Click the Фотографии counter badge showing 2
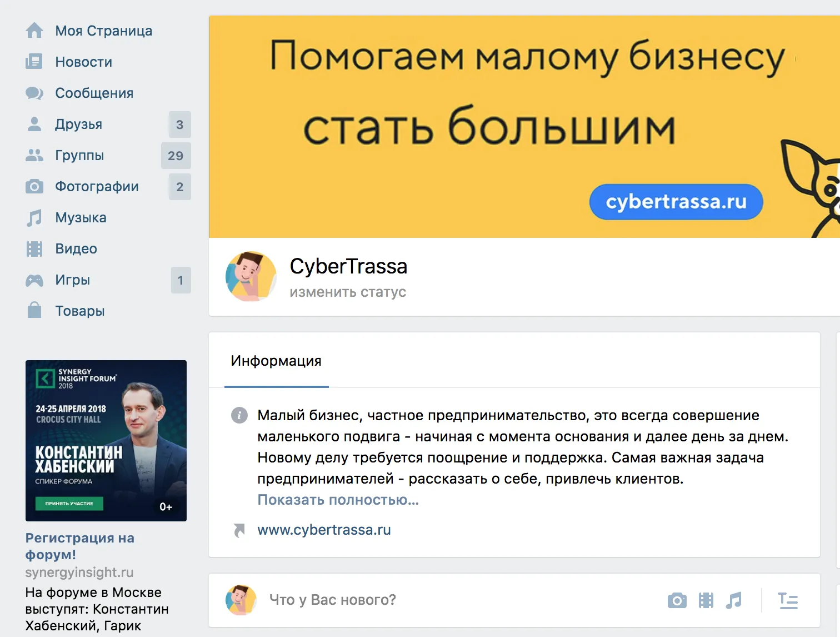840x637 pixels. click(x=180, y=187)
